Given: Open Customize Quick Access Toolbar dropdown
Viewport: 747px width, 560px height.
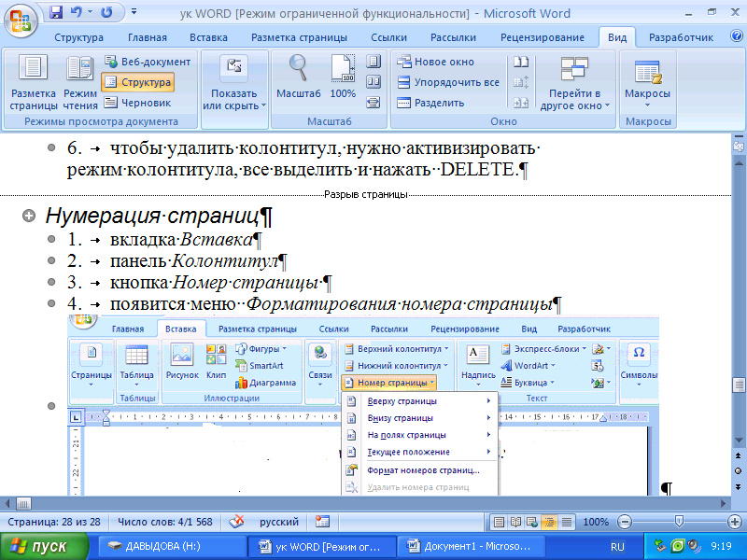Looking at the screenshot, I should pos(134,12).
